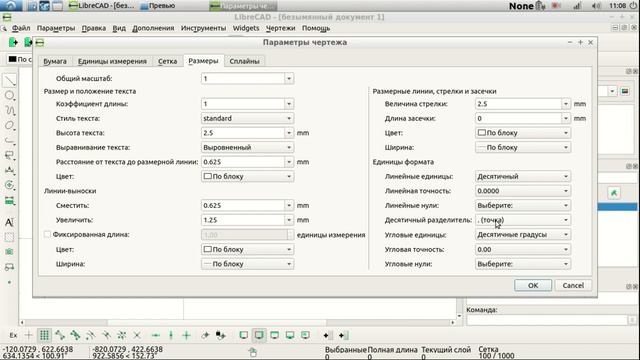Viewport: 640px width, 360px height.
Task: Open the Widgets menu
Action: tap(246, 28)
